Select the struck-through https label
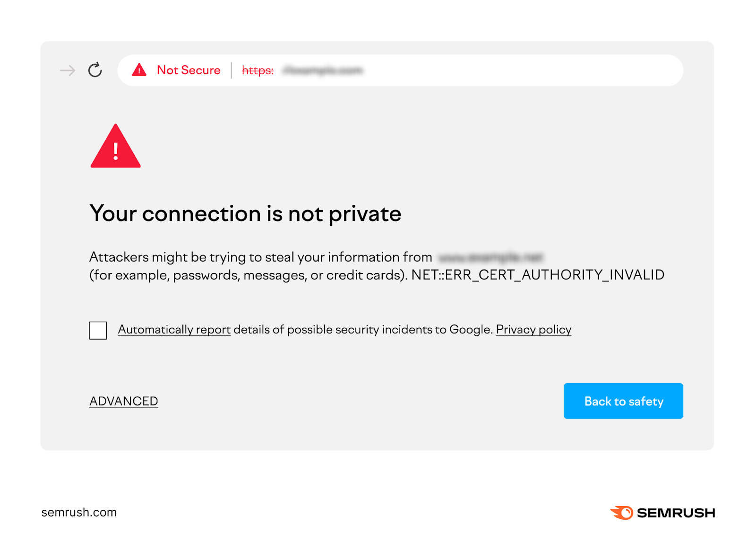The height and width of the screenshot is (533, 756). 257,70
